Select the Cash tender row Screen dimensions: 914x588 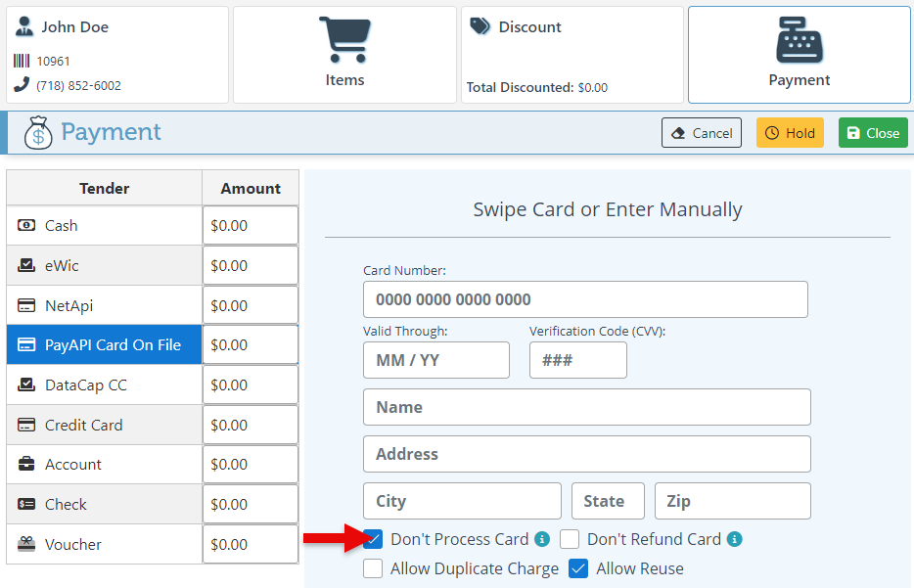tap(104, 225)
